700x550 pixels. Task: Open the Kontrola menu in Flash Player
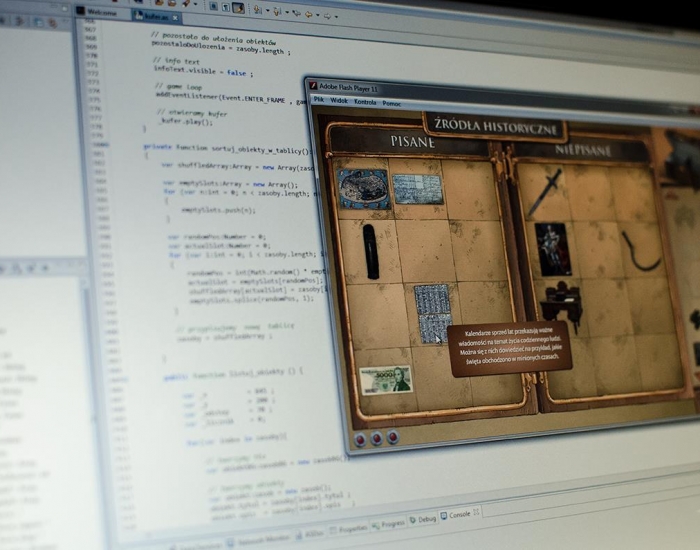pos(365,102)
